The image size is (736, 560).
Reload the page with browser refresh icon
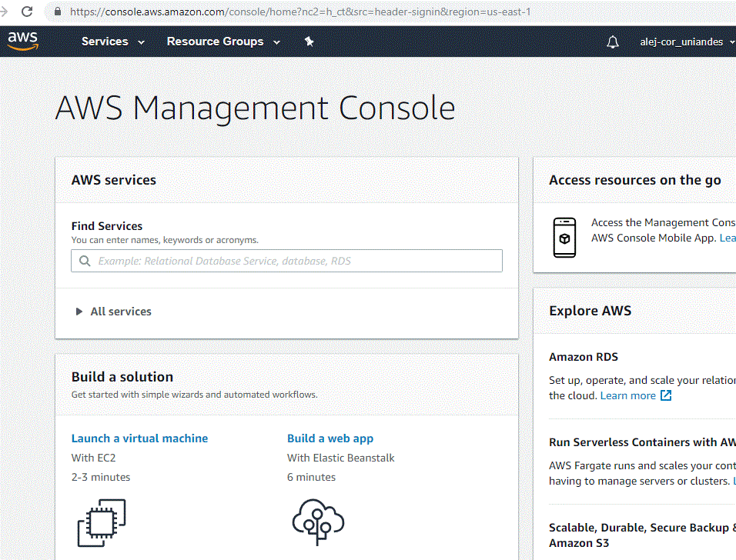27,12
